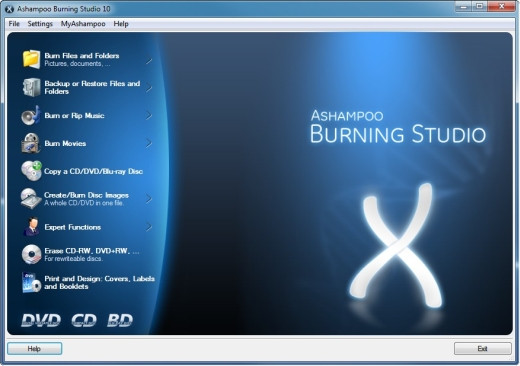520x366 pixels.
Task: Select the Backup or Restore safe icon
Action: (31, 87)
